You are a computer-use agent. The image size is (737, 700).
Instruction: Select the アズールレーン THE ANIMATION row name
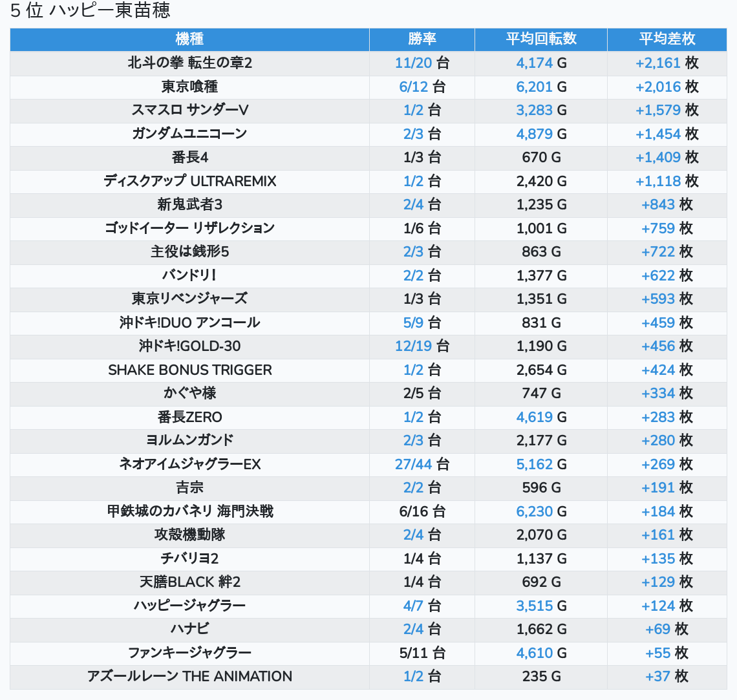pyautogui.click(x=189, y=676)
